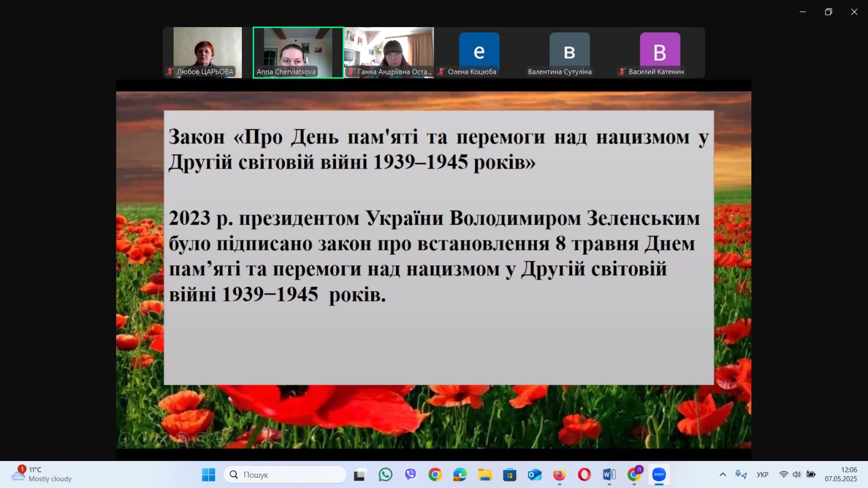Expand hidden system tray icons
This screenshot has height=488, width=868.
pos(723,474)
